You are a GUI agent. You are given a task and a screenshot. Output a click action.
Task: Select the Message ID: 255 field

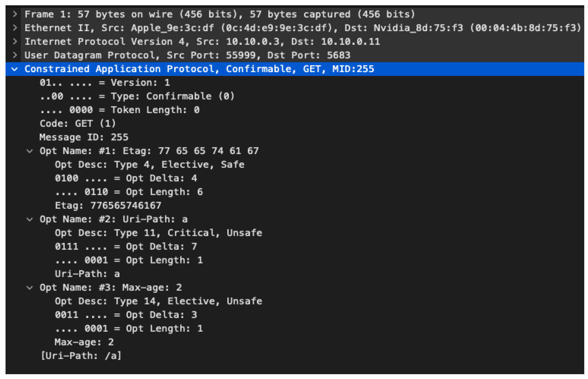point(84,137)
